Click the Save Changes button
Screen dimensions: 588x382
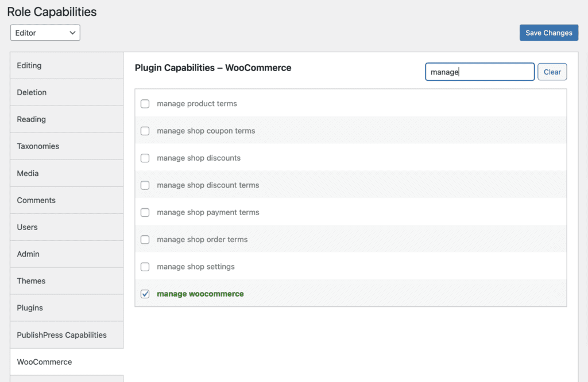pyautogui.click(x=548, y=33)
